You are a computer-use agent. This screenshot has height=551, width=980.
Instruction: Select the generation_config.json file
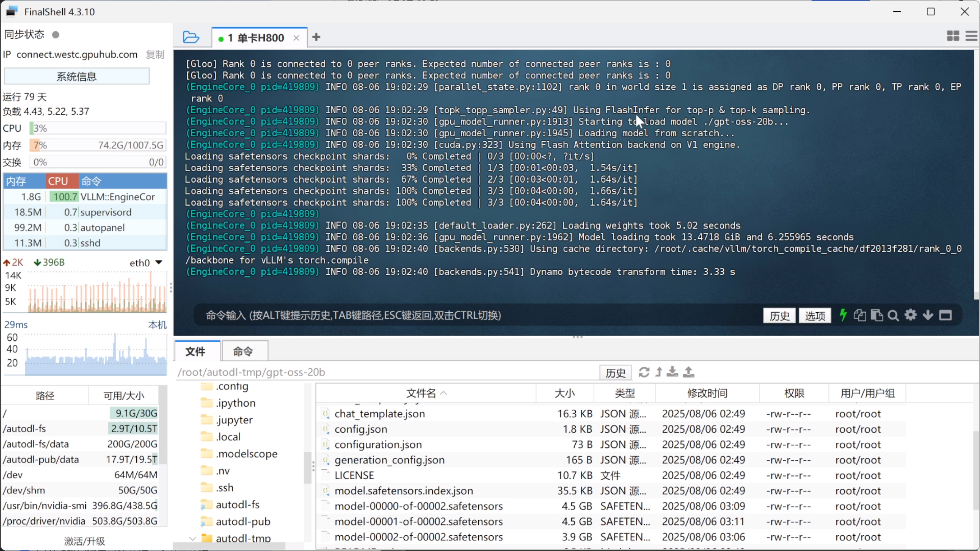[x=611, y=460]
